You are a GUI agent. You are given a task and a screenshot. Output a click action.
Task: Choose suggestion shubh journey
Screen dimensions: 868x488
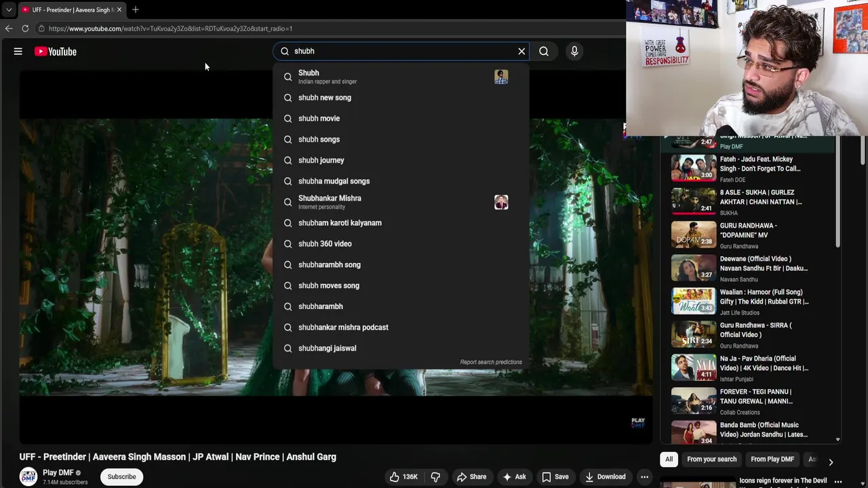coord(400,161)
